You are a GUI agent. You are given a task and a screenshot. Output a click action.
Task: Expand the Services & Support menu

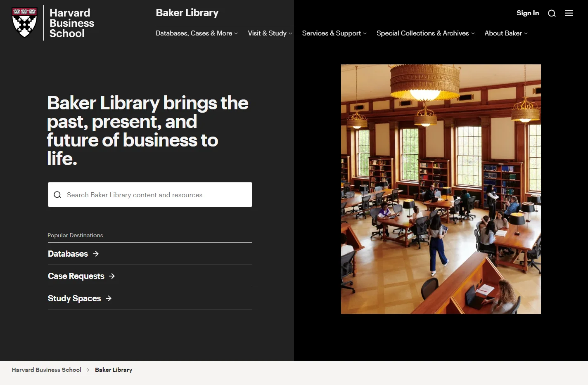[x=334, y=33]
